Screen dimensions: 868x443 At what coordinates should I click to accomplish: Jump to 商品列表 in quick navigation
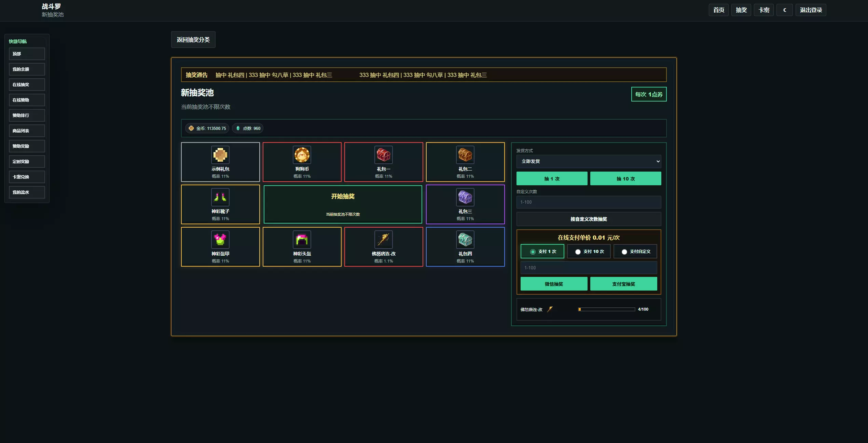click(x=27, y=131)
